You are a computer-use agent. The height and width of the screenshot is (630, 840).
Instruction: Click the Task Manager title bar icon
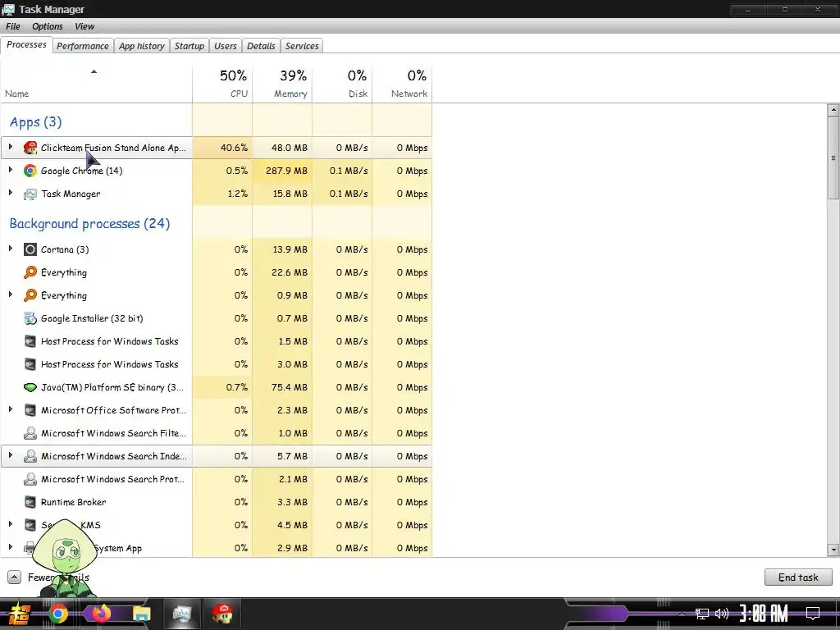click(8, 9)
